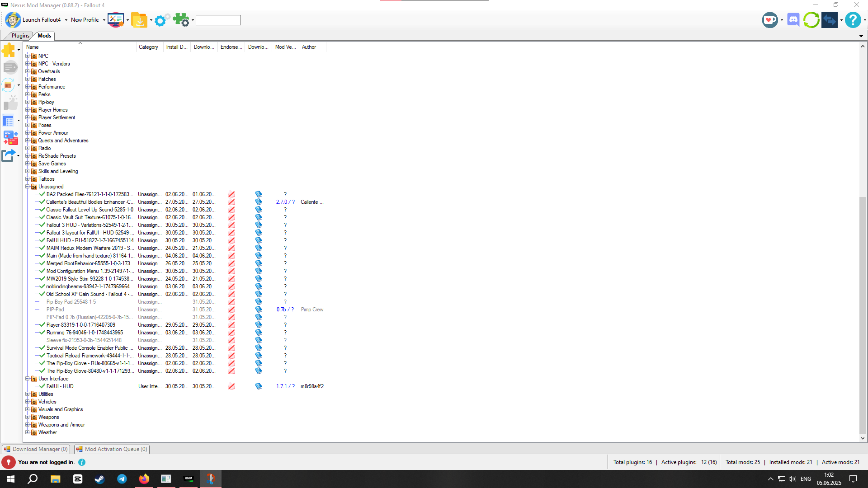This screenshot has width=868, height=488.
Task: Click the Ko-fi donate coffee cup icon
Action: tap(769, 20)
